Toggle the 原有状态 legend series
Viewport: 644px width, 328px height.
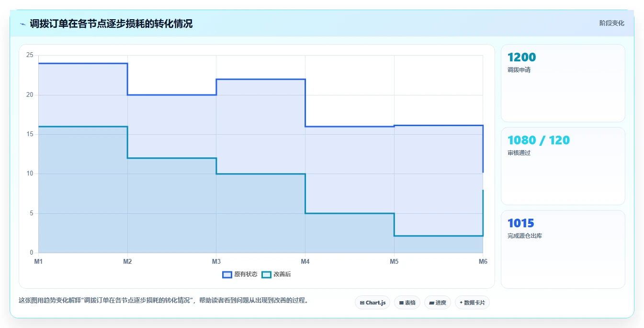click(240, 274)
